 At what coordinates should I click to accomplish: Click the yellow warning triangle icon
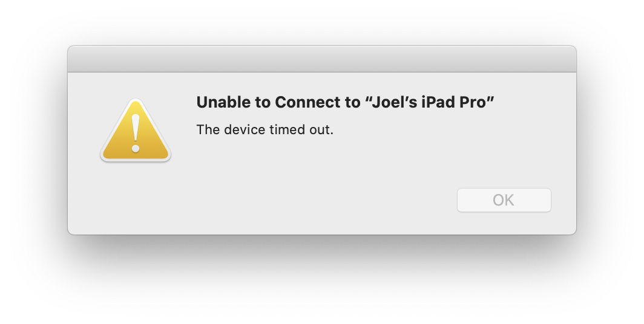[136, 131]
